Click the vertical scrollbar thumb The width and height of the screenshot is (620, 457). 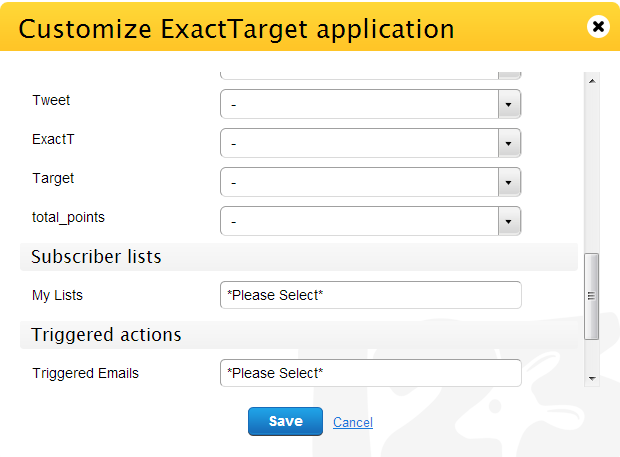click(592, 296)
